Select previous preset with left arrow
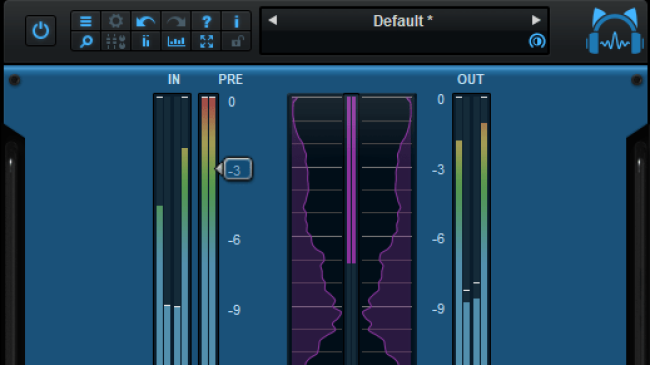 pyautogui.click(x=272, y=20)
